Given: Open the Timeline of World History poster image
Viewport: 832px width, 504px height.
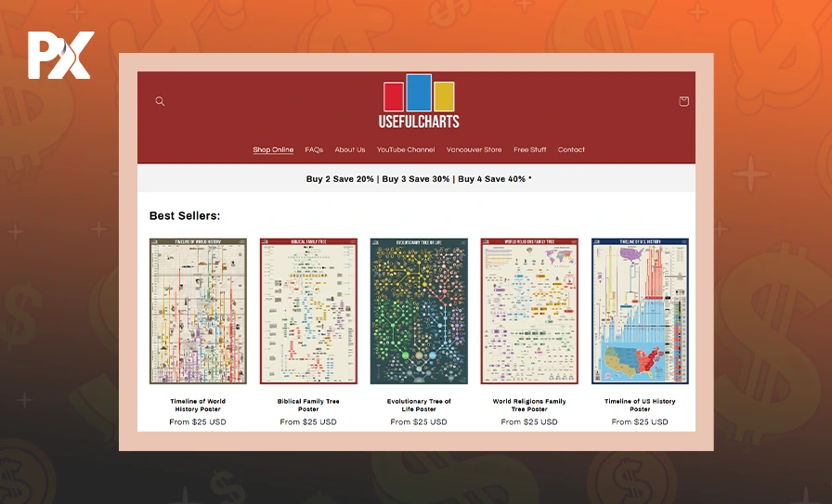Looking at the screenshot, I should coord(198,311).
